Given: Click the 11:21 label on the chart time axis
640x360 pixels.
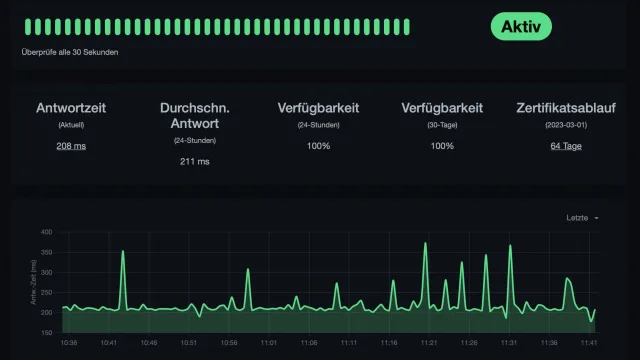Looking at the screenshot, I should pyautogui.click(x=429, y=343).
